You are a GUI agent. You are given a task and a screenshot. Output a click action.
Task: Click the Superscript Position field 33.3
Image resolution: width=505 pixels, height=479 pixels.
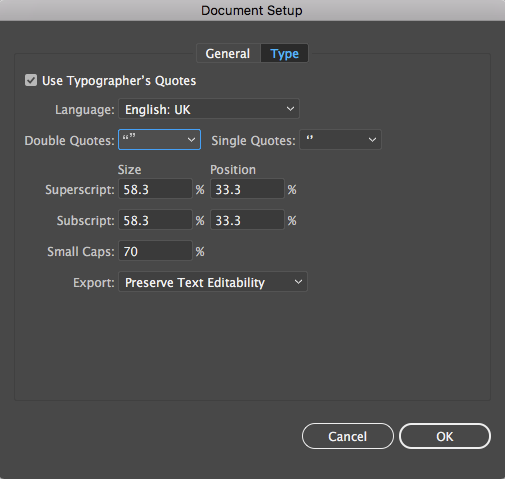[247, 189]
